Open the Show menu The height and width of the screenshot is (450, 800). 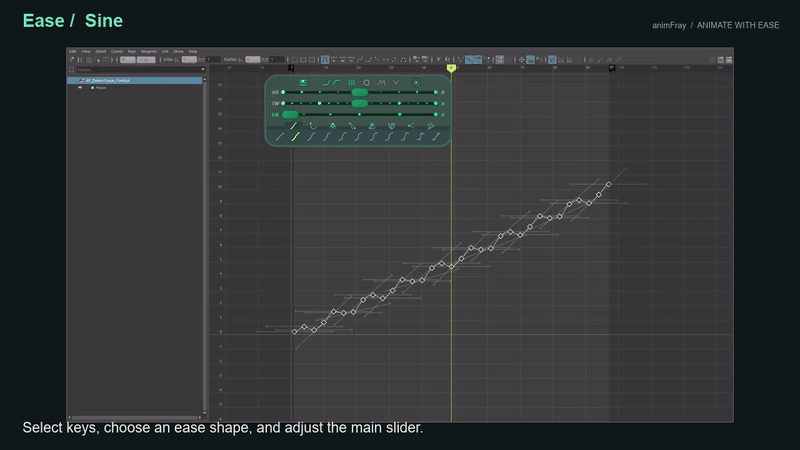pos(178,52)
